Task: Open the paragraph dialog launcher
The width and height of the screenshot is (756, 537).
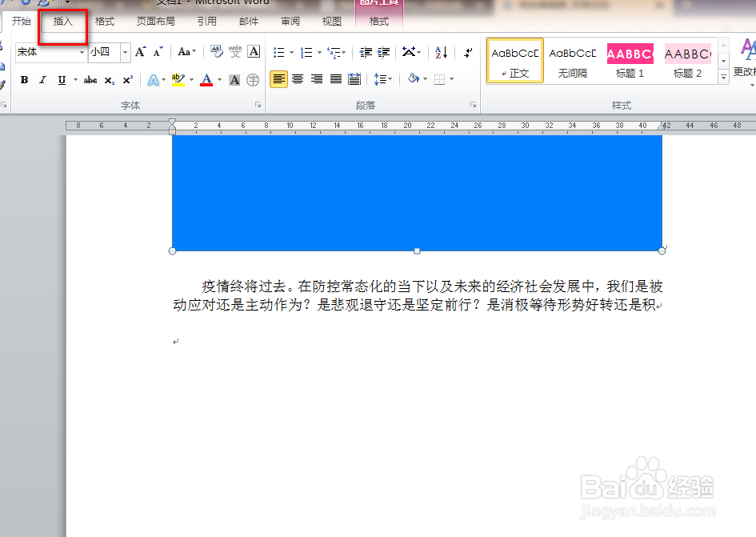Action: pos(473,105)
